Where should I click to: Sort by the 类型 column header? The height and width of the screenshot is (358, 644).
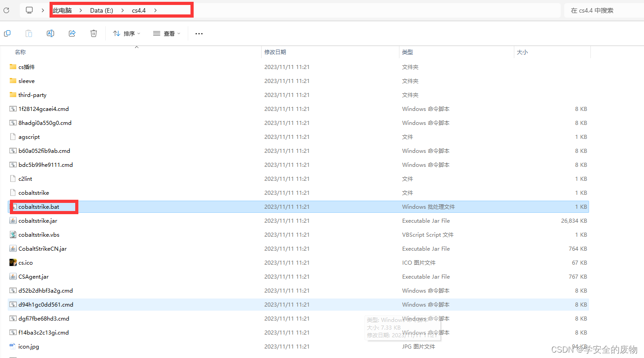[408, 52]
